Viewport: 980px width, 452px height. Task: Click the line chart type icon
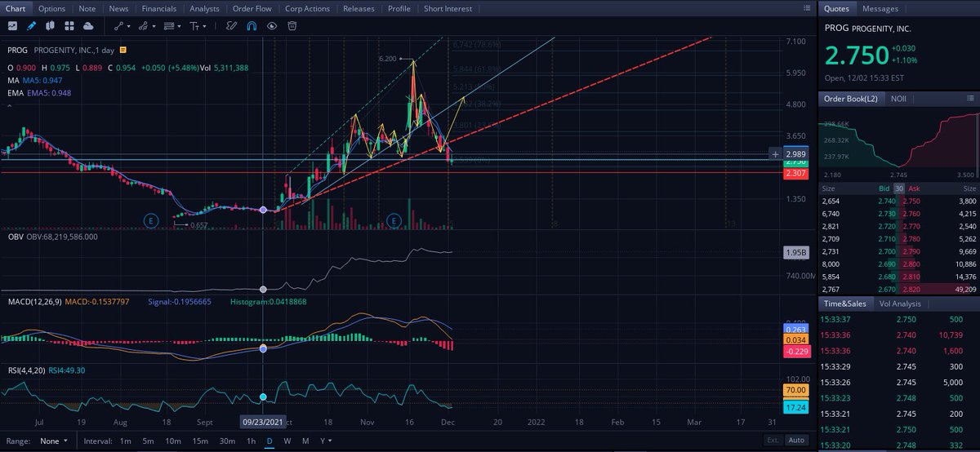click(14, 25)
